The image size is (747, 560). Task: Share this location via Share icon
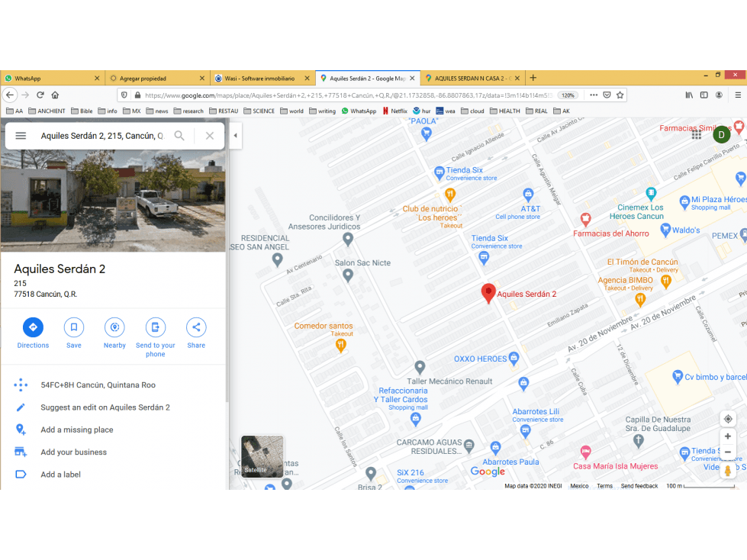[196, 327]
